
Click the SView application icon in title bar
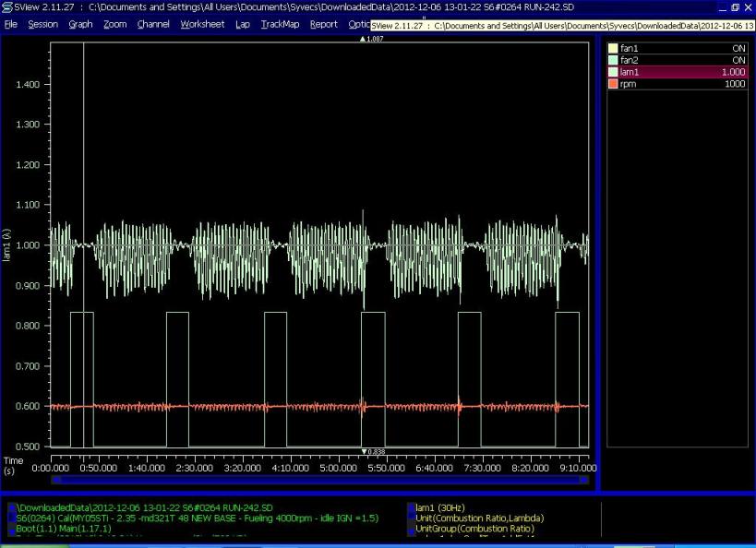tap(7, 7)
